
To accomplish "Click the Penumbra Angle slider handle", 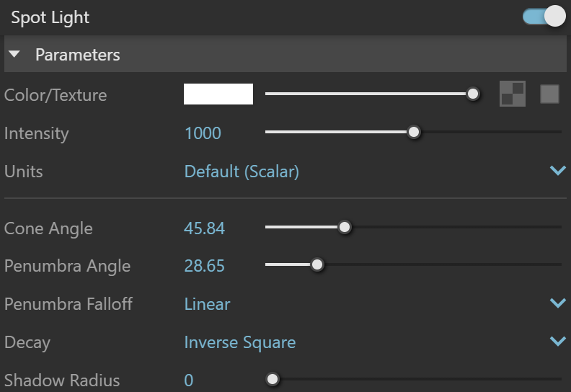I will coord(317,264).
